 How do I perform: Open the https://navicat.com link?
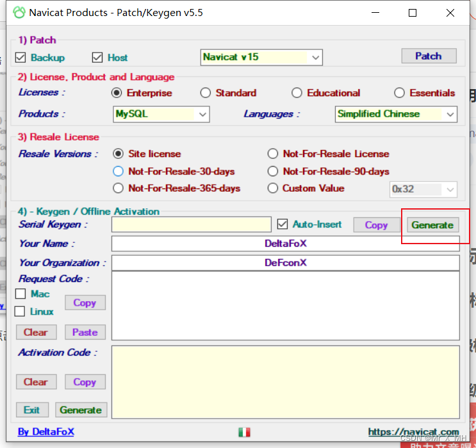coord(413,431)
